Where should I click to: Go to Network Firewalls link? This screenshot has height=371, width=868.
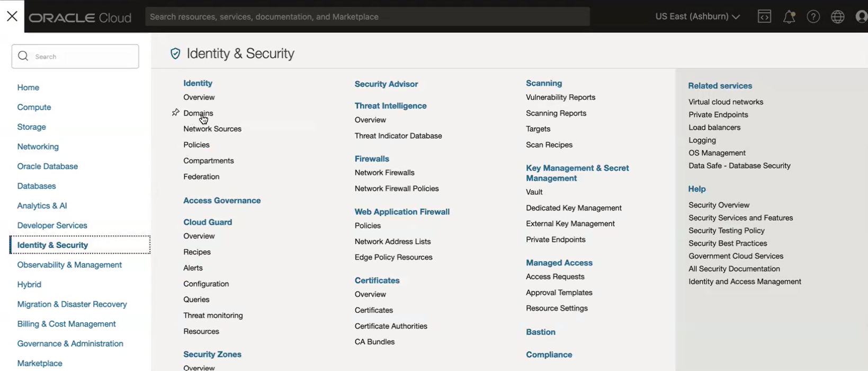(x=384, y=173)
